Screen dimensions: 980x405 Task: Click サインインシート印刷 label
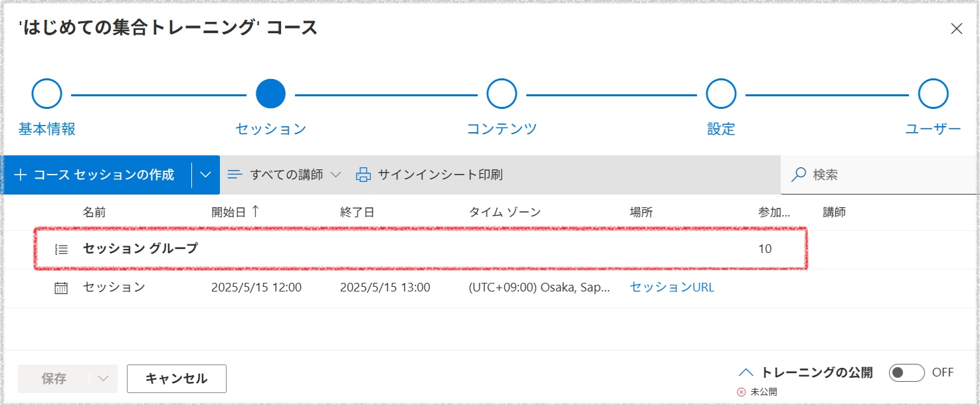coord(440,175)
